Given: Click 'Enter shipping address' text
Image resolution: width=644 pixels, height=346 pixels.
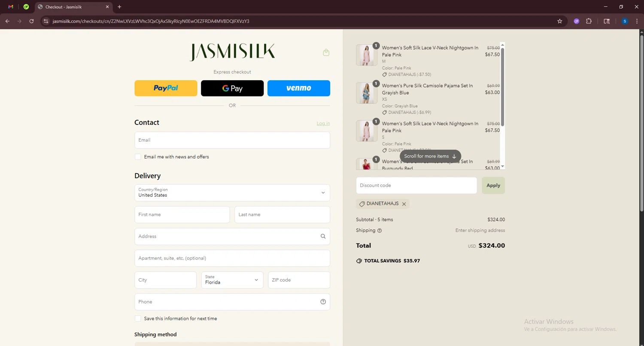Looking at the screenshot, I should pos(480,231).
